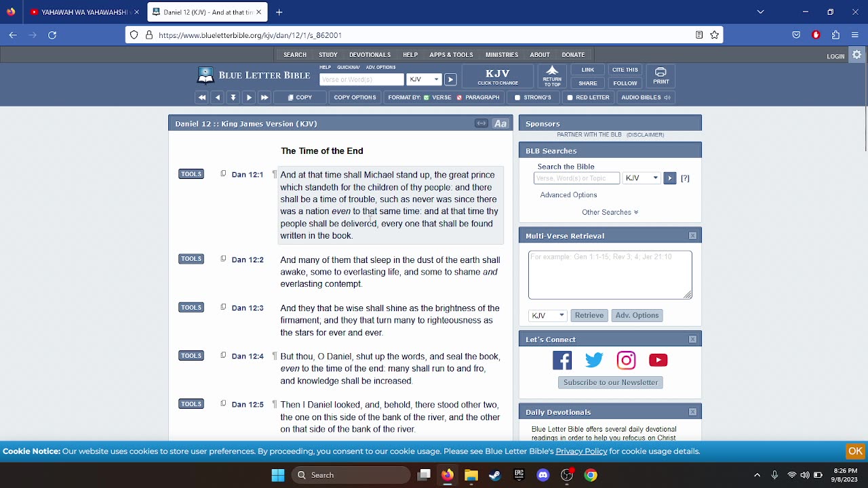This screenshot has height=488, width=868.
Task: Copy verse Dan 12:3 using its copy icon
Action: click(x=223, y=307)
